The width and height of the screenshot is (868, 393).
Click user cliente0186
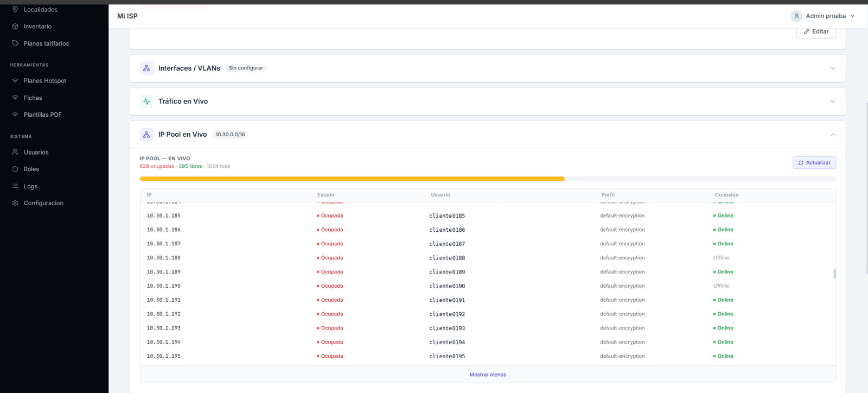pyautogui.click(x=447, y=230)
